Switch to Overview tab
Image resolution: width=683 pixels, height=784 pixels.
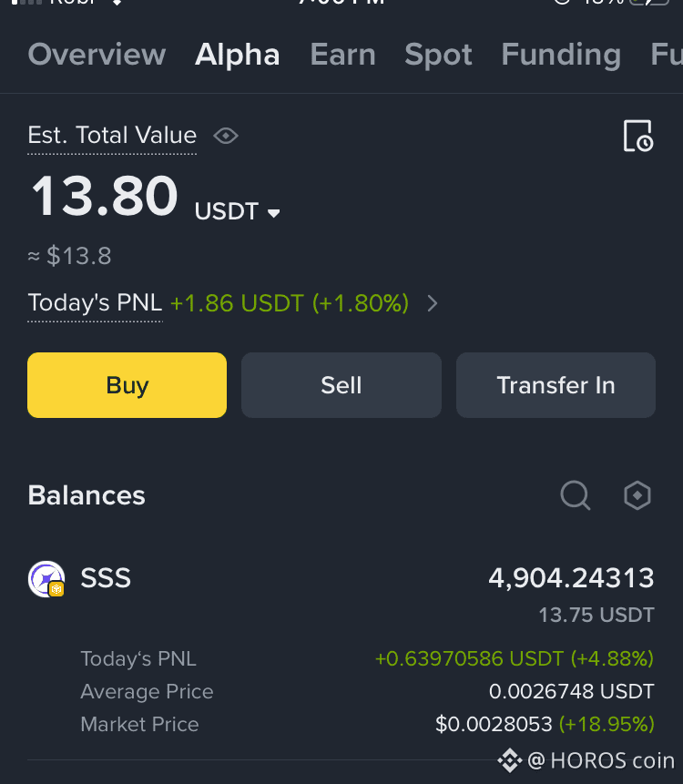coord(97,54)
